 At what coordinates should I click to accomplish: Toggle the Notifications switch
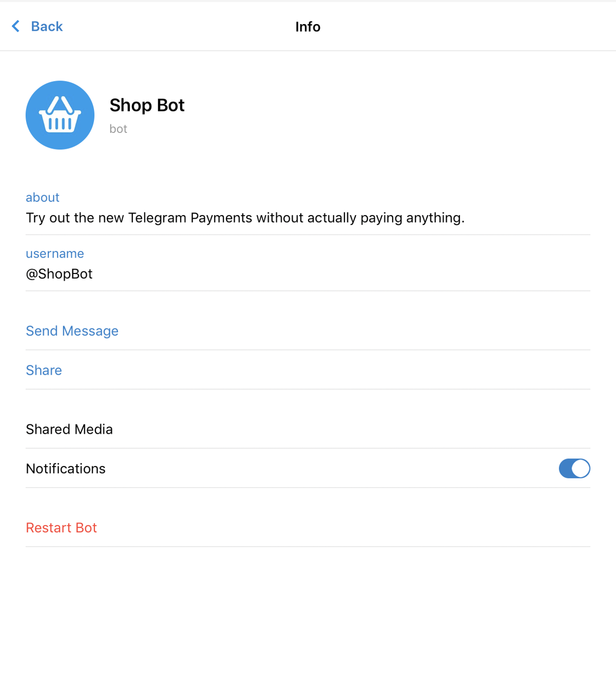(574, 468)
